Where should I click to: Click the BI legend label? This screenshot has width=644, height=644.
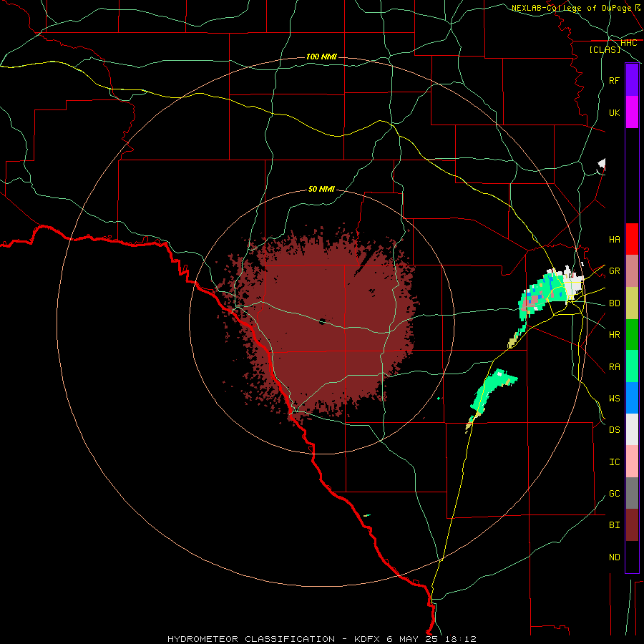coord(614,525)
